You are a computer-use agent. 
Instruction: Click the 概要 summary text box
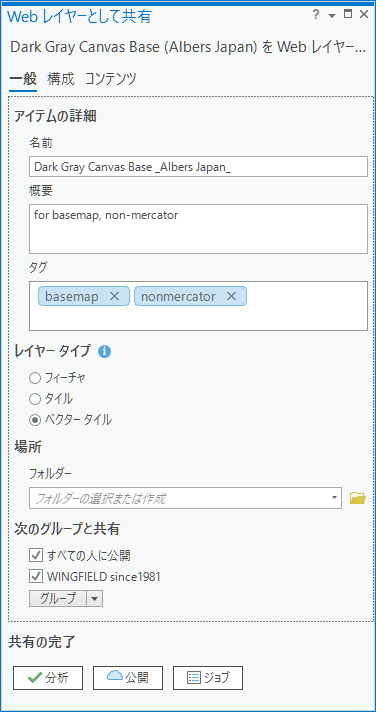(198, 229)
